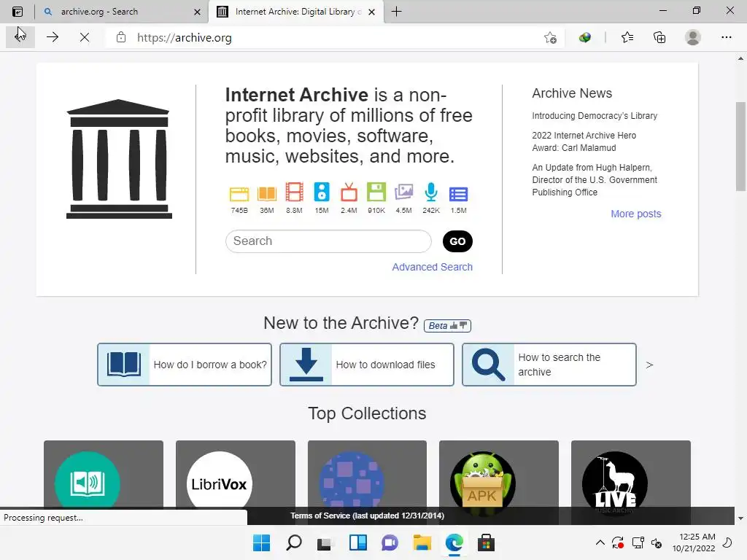This screenshot has height=560, width=747.
Task: Click the browser extension globe icon
Action: 585,37
